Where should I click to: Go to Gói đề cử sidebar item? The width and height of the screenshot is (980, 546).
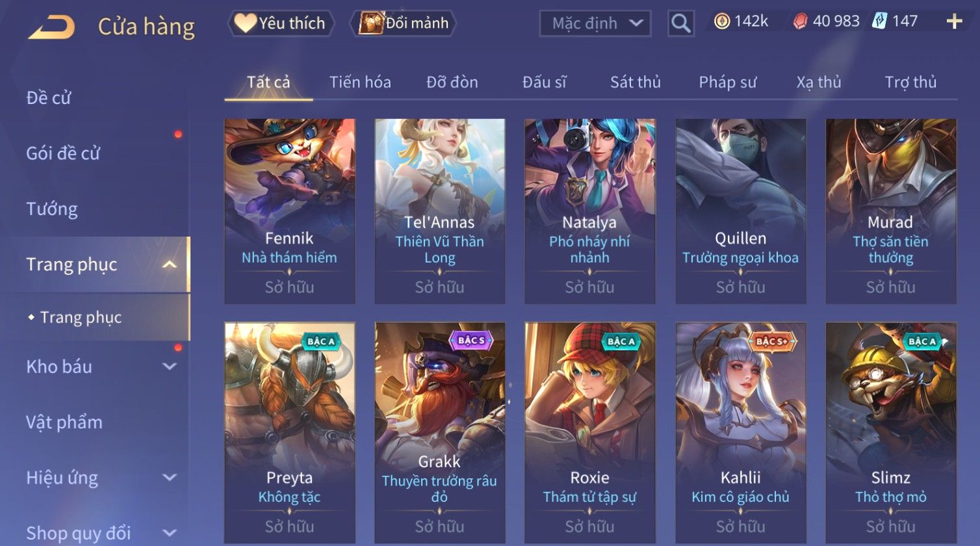click(x=63, y=153)
